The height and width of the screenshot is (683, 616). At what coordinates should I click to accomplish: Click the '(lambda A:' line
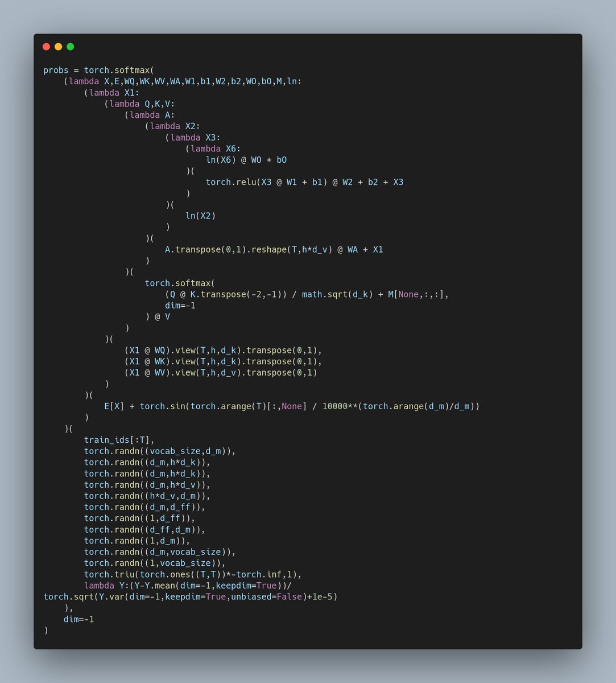[x=150, y=115]
